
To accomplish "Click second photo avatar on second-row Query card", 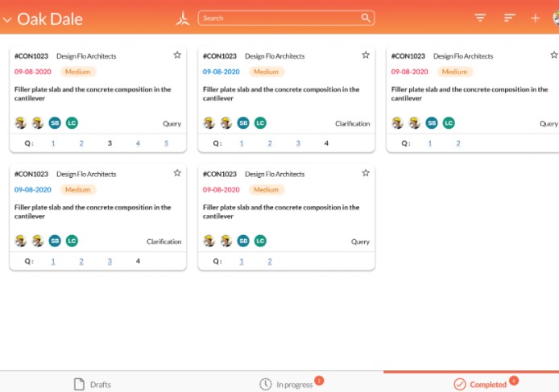I will point(226,241).
